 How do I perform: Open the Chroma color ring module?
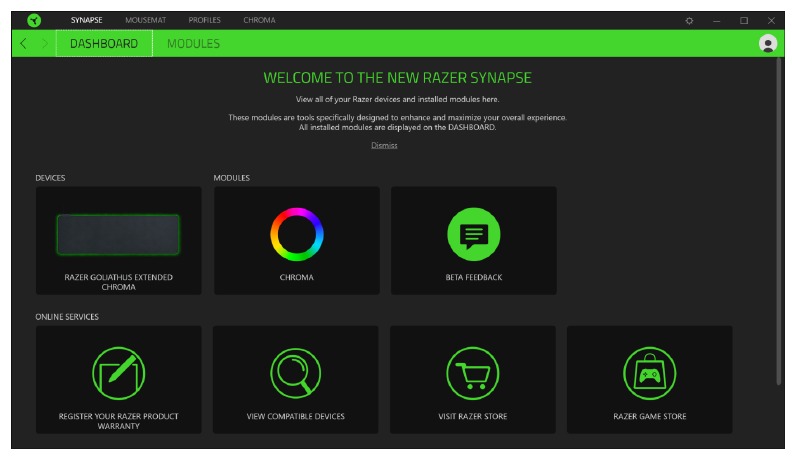coord(296,234)
